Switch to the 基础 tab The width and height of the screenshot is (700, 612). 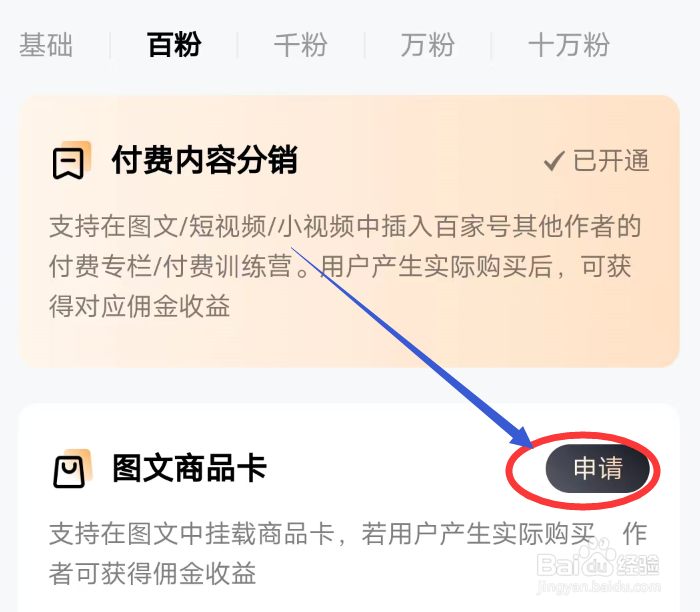click(46, 45)
